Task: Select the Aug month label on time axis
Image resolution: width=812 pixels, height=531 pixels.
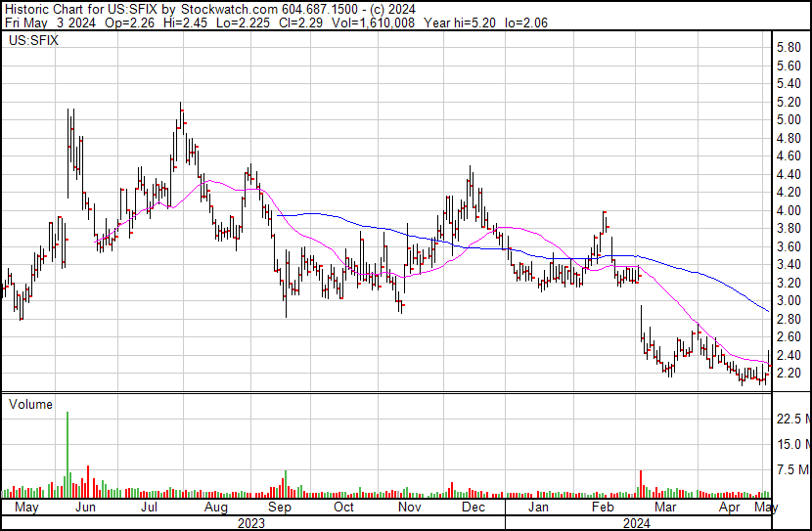Action: (215, 508)
